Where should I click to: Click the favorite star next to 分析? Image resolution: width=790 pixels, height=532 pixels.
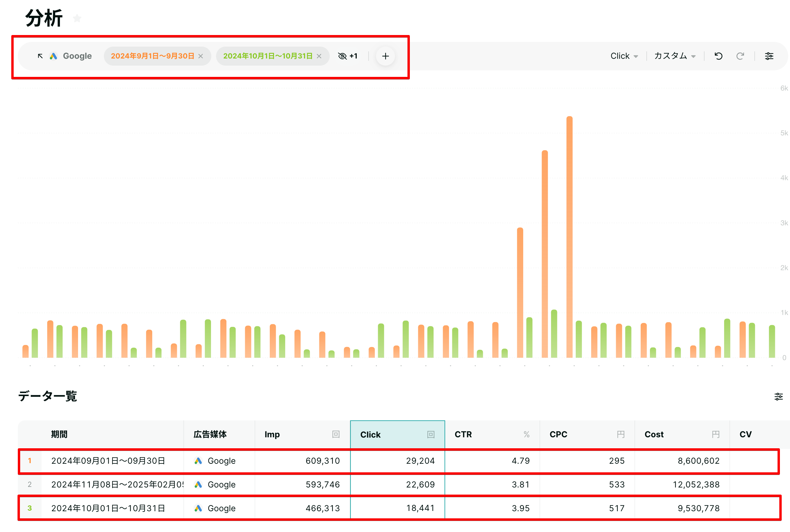[x=77, y=18]
